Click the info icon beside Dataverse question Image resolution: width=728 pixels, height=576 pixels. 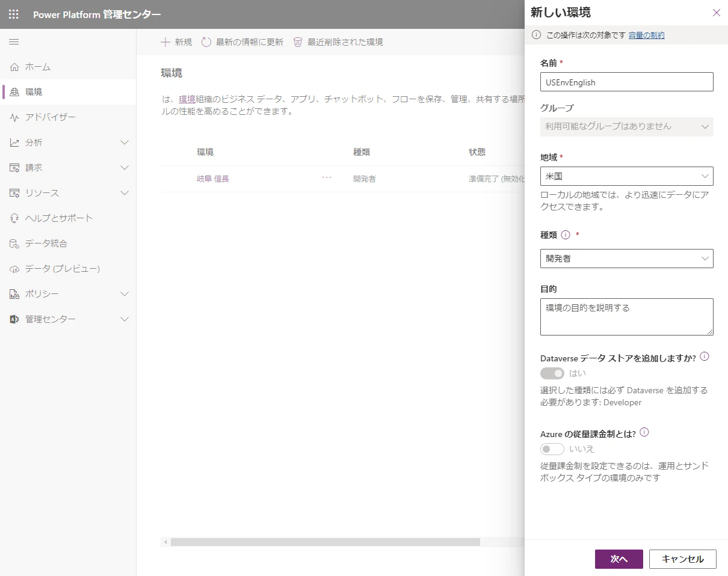(x=705, y=357)
